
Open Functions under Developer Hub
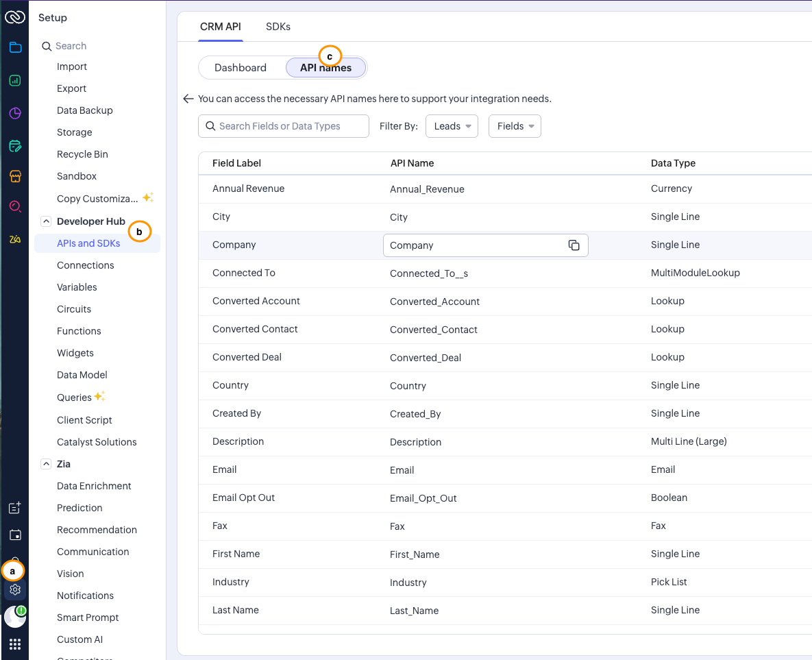point(79,331)
